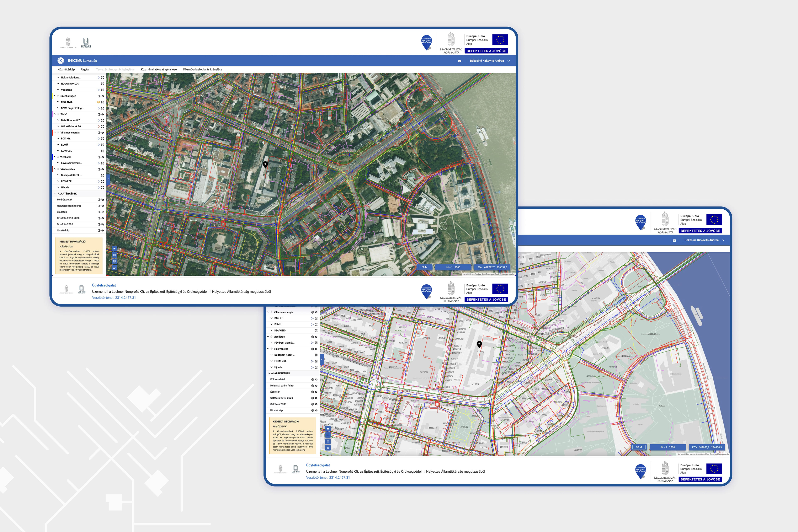Hide the Utcatérkép layer with its eye icon
Screen dimensions: 798x532
(102, 230)
